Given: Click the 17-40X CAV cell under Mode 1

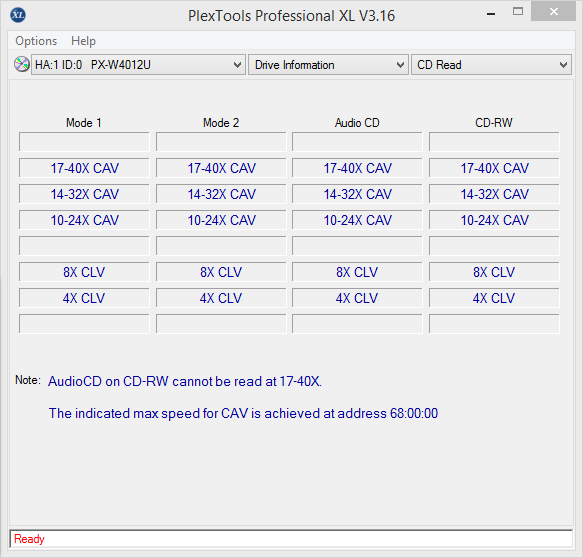Looking at the screenshot, I should coord(84,168).
